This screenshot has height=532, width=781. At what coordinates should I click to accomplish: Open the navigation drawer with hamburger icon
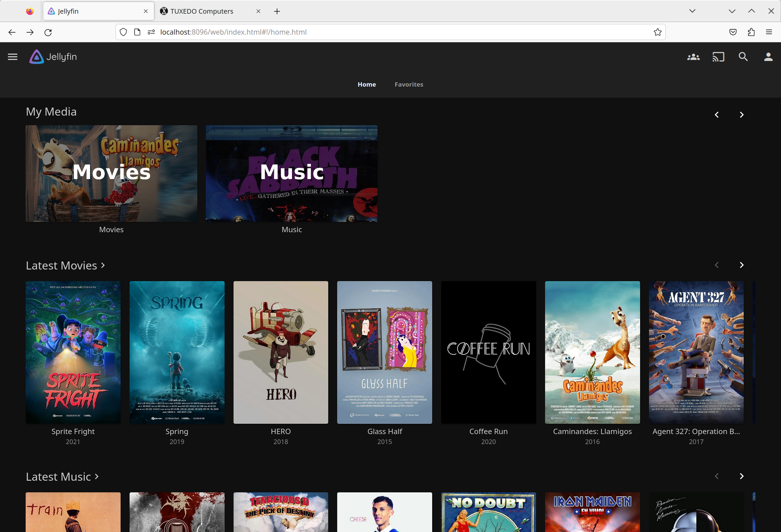12,56
